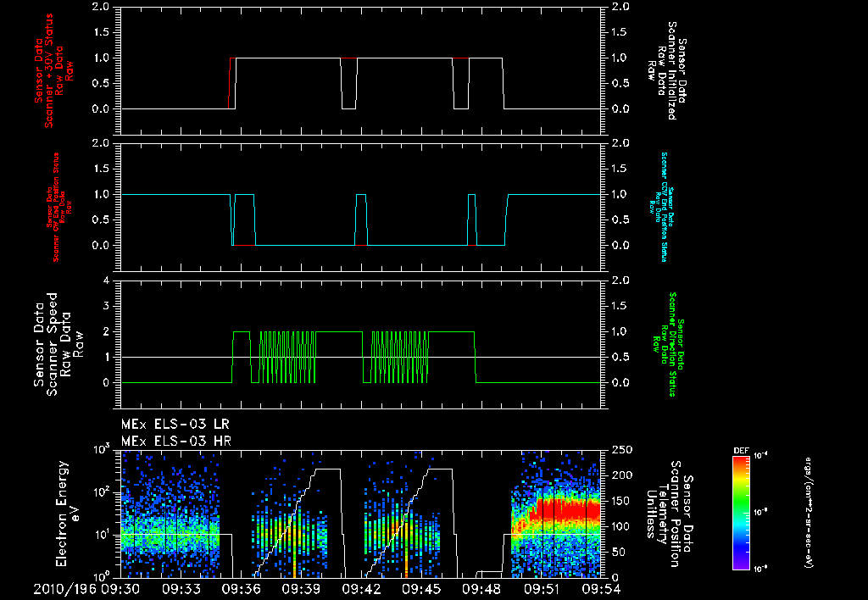The height and width of the screenshot is (600, 868).
Task: Click the 09:33 time axis label
Action: (180, 590)
